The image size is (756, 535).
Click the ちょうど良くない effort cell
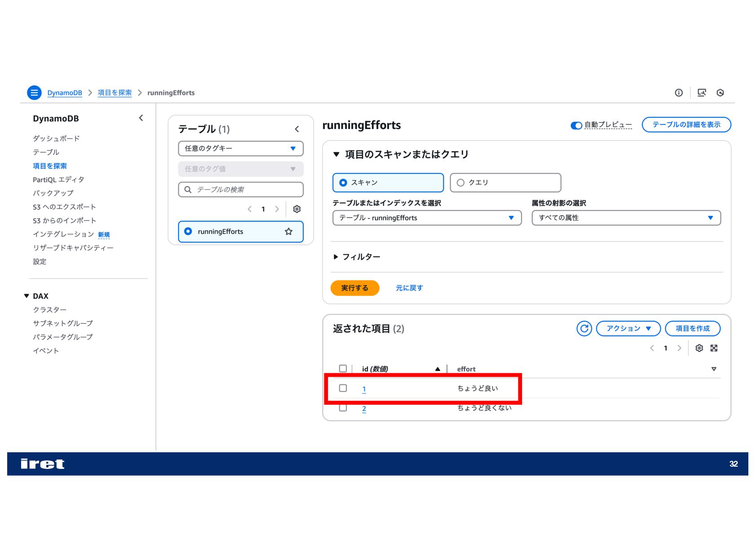tap(484, 408)
